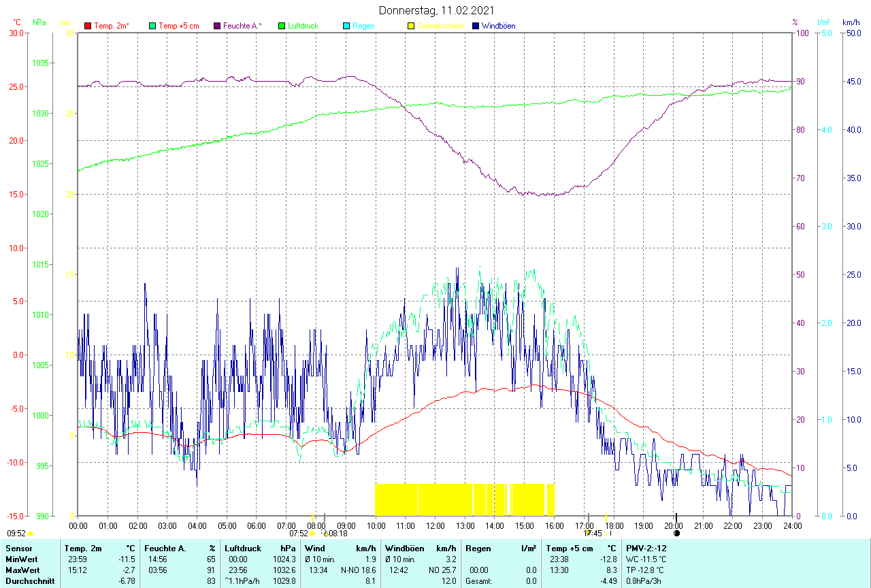Click the green hPa axis unit label

(x=40, y=22)
